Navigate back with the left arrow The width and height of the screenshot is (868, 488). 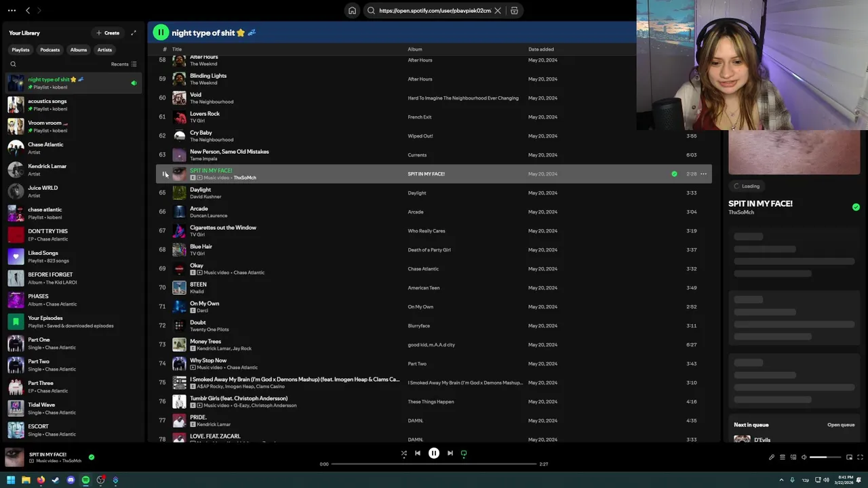pos(28,11)
